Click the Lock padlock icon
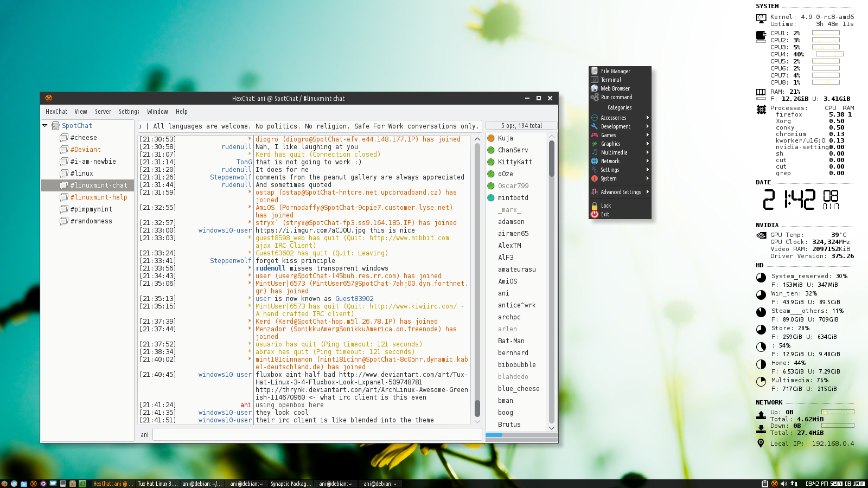 (x=595, y=206)
